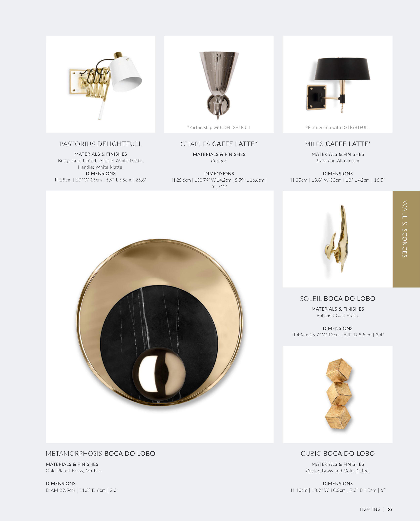
Task: Click the METAMORPHOSIS BOCA DO LOBO title
Action: click(x=100, y=453)
